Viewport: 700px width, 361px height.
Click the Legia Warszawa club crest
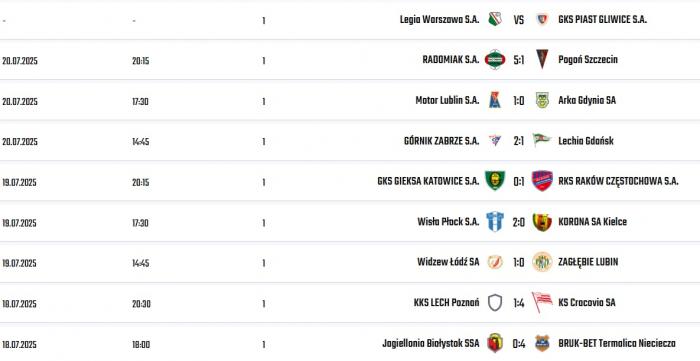tap(495, 19)
